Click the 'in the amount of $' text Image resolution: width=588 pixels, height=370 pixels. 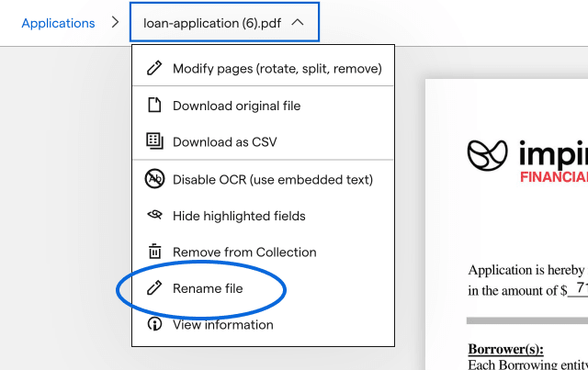(517, 290)
